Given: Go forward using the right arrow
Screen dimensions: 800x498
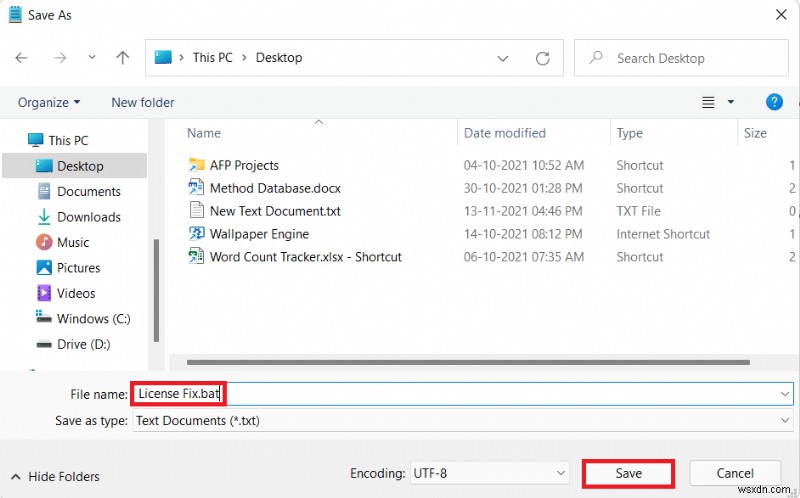Looking at the screenshot, I should pos(60,58).
